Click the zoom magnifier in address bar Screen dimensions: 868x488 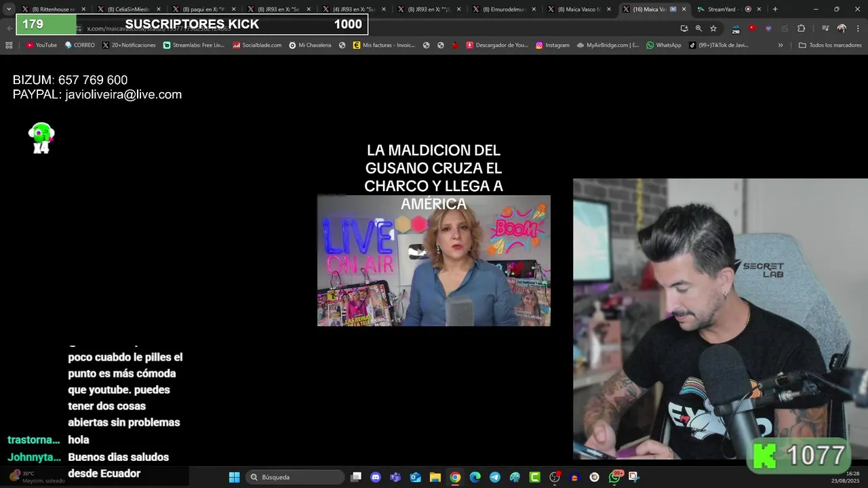[x=698, y=28]
